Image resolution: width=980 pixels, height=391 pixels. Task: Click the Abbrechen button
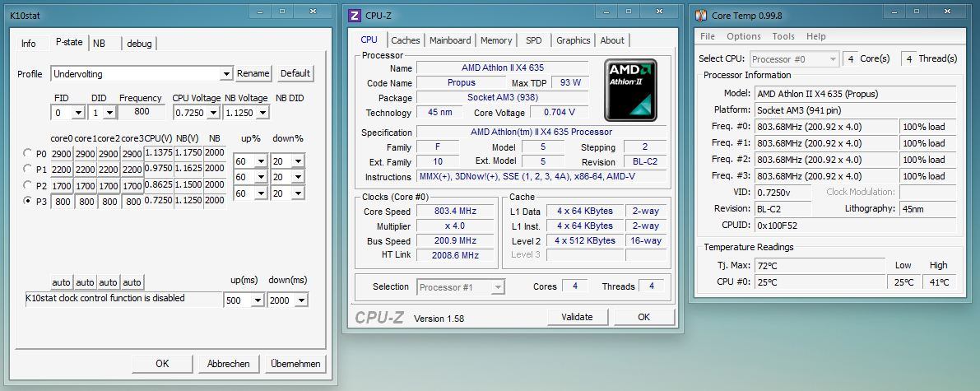point(228,364)
